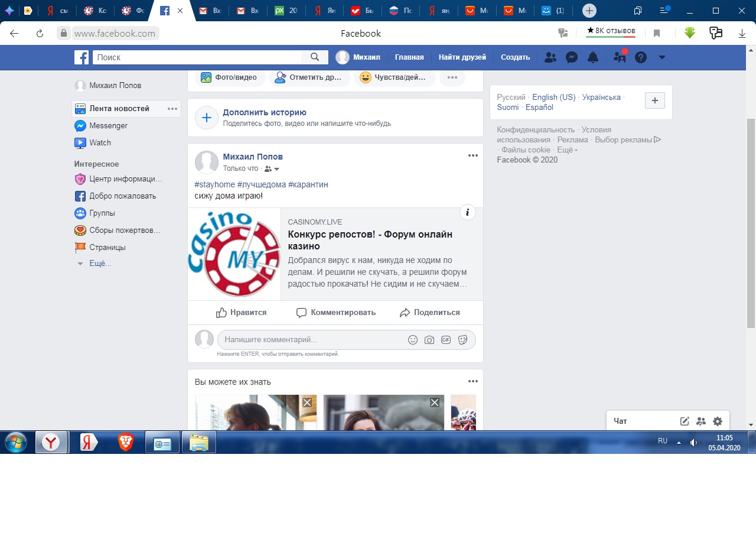The height and width of the screenshot is (539, 756).
Task: Change post audience via privacy dropdown
Action: pyautogui.click(x=272, y=169)
